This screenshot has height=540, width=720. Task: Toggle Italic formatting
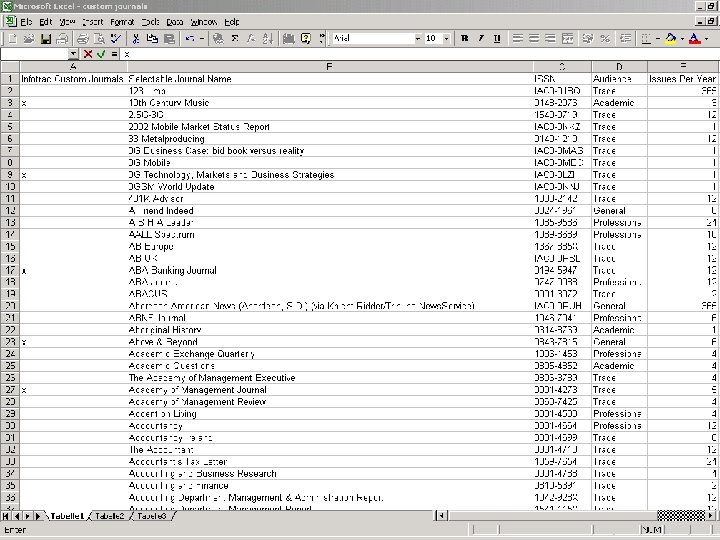click(x=481, y=39)
